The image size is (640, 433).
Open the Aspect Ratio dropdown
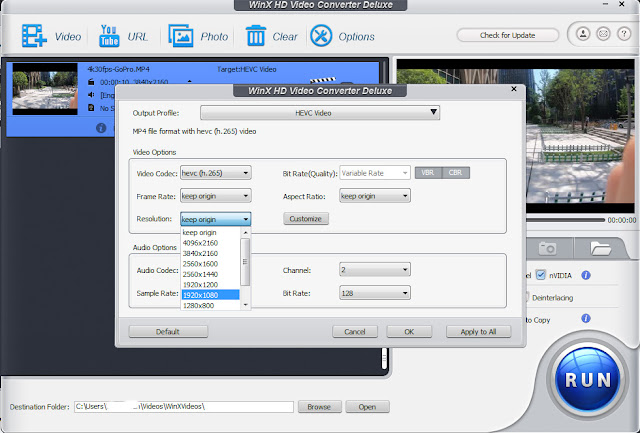pyautogui.click(x=375, y=196)
